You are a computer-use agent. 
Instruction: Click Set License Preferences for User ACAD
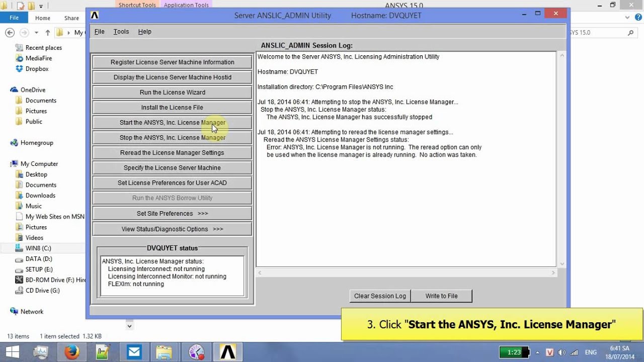(172, 183)
